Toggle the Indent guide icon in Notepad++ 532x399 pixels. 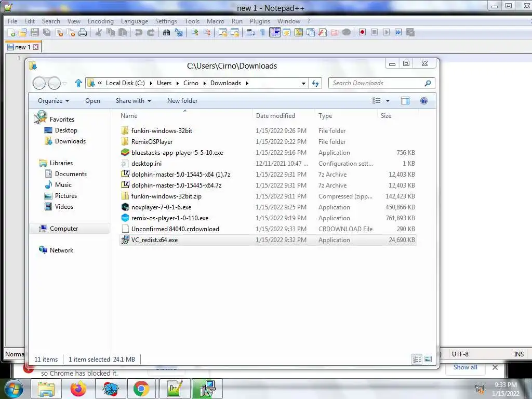click(275, 32)
